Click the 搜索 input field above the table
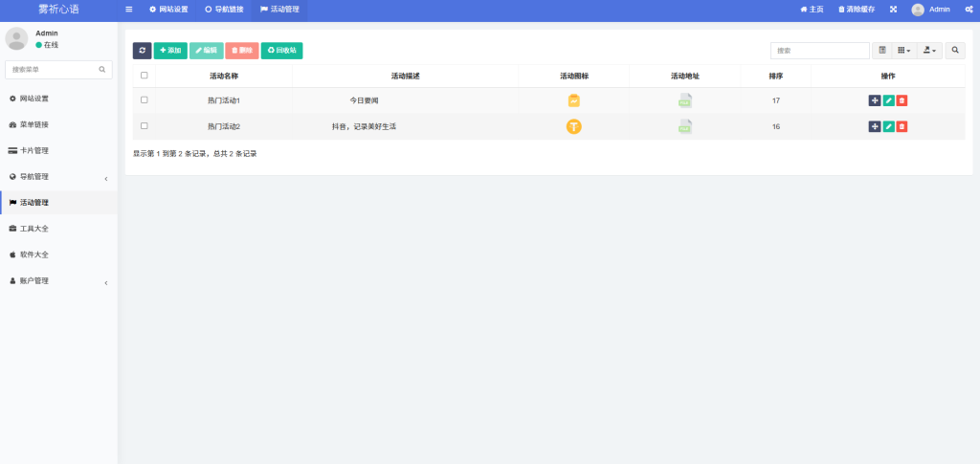The height and width of the screenshot is (464, 980). point(819,51)
